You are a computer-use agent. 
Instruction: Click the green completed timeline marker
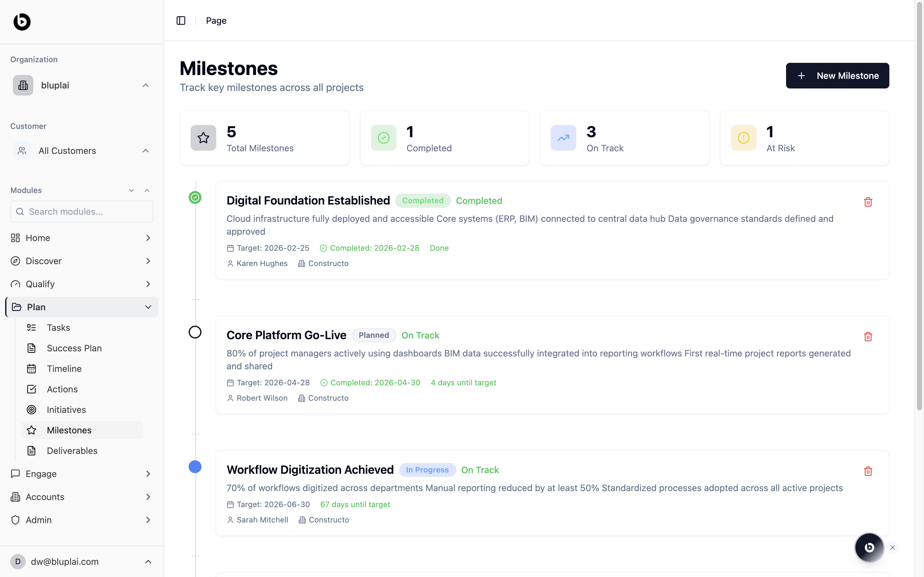click(x=195, y=197)
